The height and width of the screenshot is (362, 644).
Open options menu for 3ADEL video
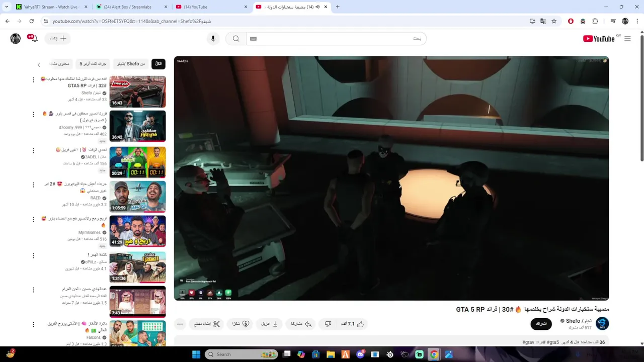(34, 150)
